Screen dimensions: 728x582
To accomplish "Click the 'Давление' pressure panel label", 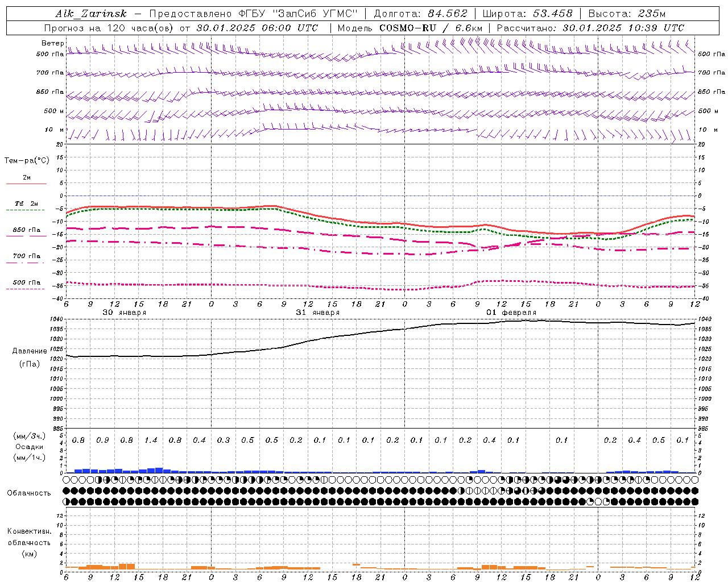I will point(30,351).
